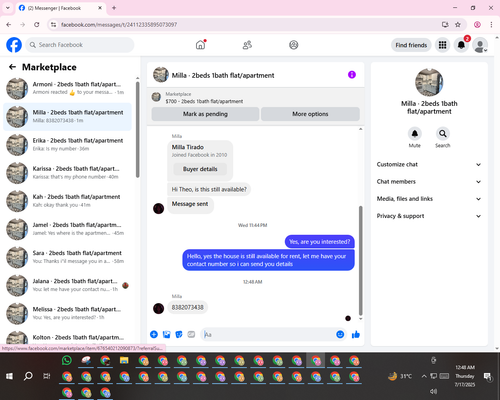
Task: Open the emoji picker
Action: (x=340, y=334)
